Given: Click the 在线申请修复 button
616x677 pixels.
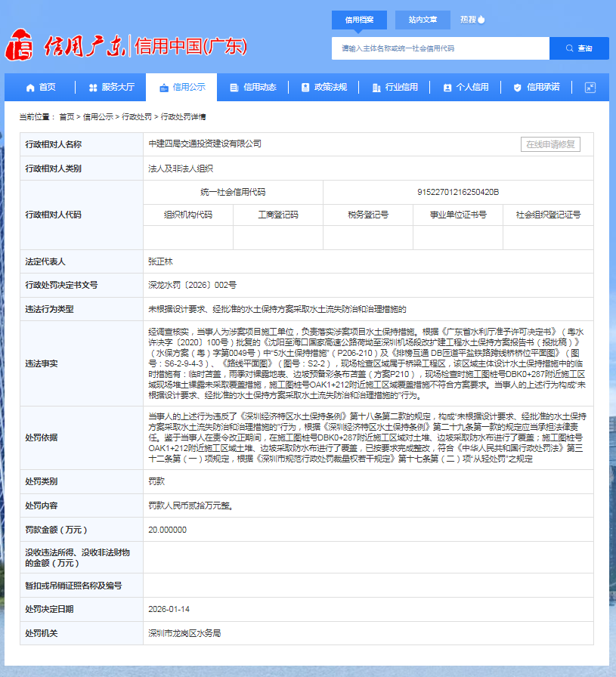Looking at the screenshot, I should [x=550, y=144].
